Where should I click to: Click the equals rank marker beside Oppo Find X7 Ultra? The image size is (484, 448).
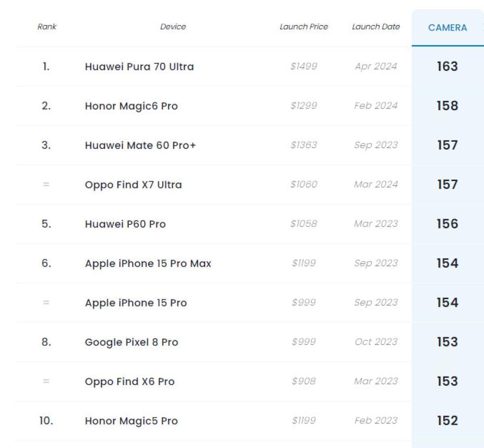(46, 184)
